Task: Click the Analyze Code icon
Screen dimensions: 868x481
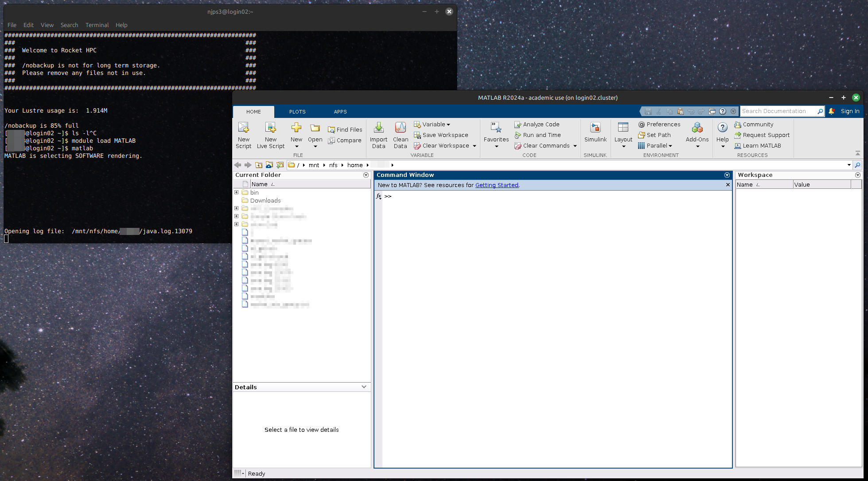Action: [x=518, y=125]
